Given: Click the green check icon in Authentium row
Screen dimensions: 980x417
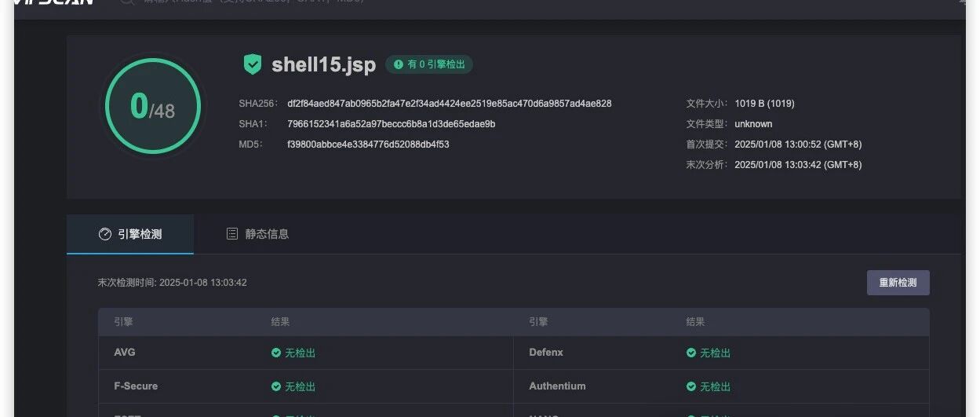Looking at the screenshot, I should point(691,386).
